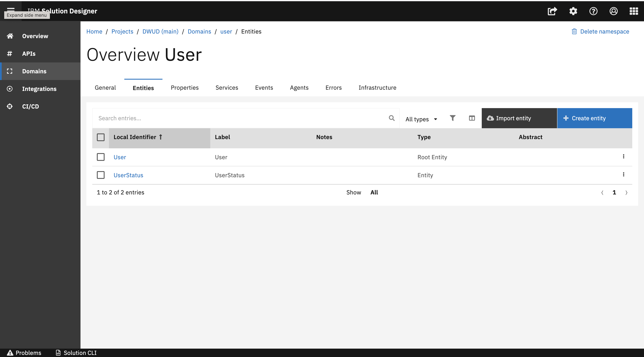
Task: Click the filter funnel icon
Action: [453, 118]
